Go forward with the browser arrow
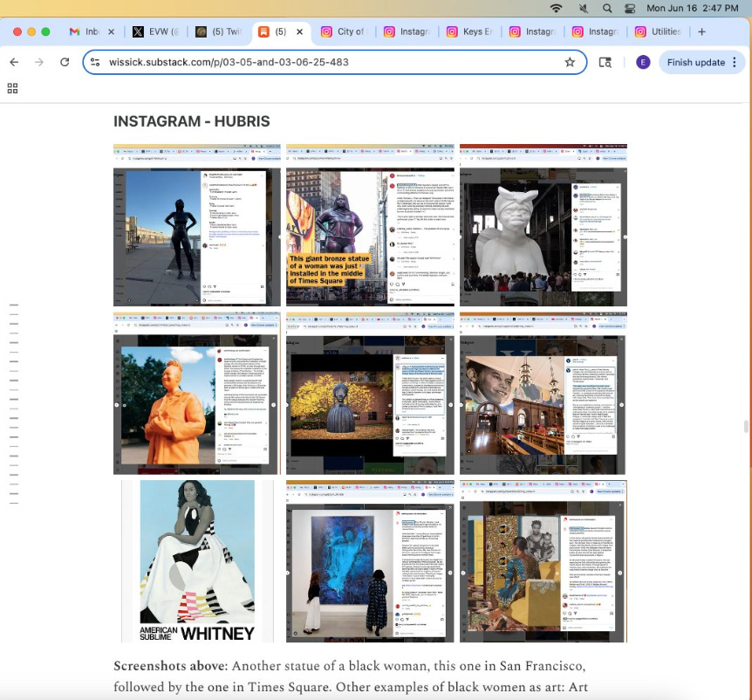Image resolution: width=752 pixels, height=700 pixels. [x=39, y=62]
